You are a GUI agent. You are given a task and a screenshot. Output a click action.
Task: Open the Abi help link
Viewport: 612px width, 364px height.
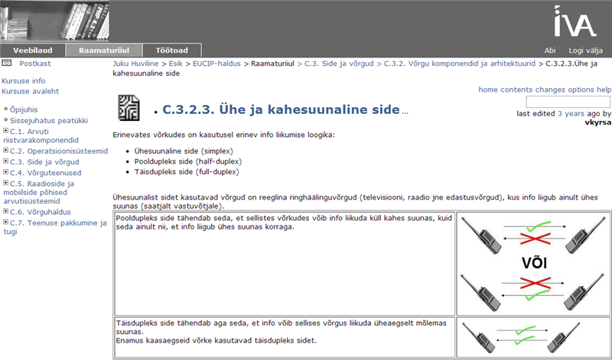[550, 50]
